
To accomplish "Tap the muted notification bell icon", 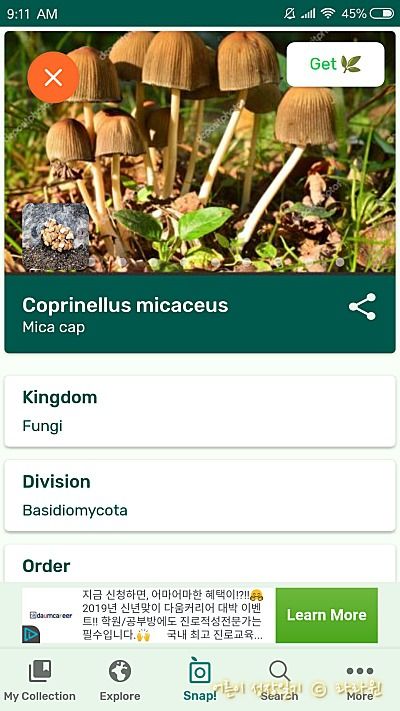I will click(289, 14).
